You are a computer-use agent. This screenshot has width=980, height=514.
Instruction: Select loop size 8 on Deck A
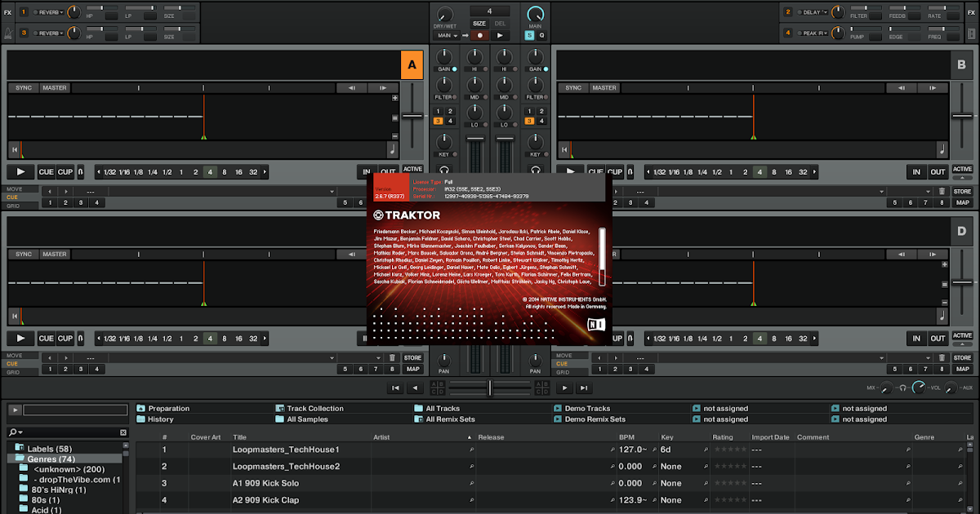225,172
